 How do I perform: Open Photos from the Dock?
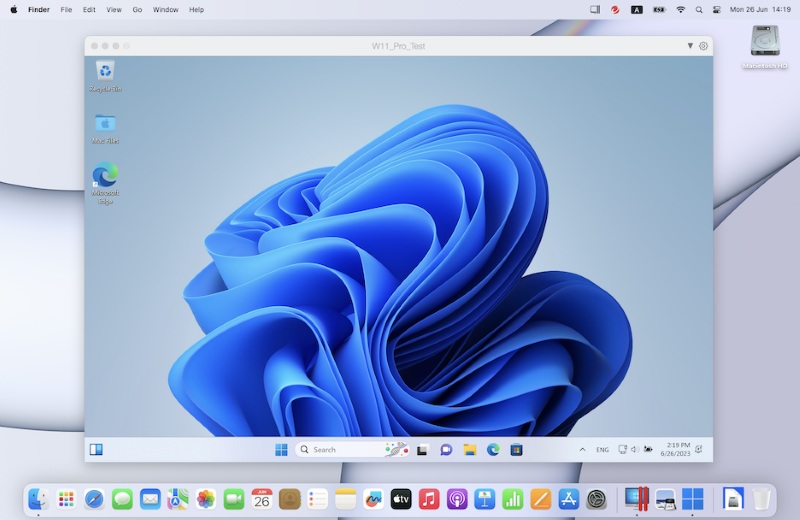(206, 499)
